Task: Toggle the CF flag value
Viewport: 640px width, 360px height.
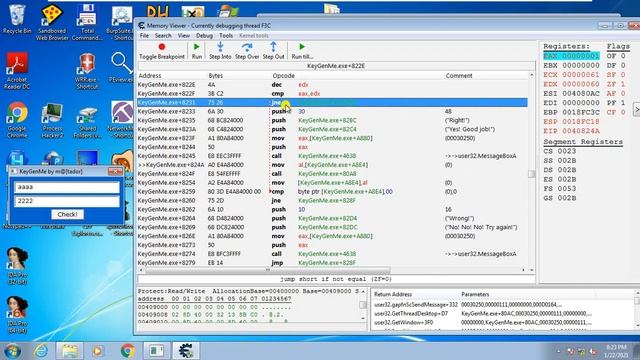Action: click(x=616, y=112)
